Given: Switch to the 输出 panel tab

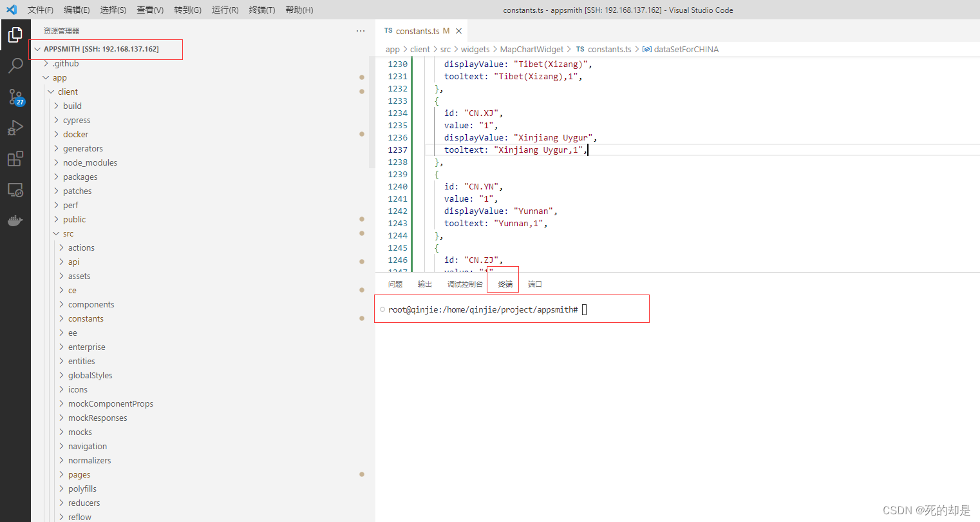Looking at the screenshot, I should point(425,284).
